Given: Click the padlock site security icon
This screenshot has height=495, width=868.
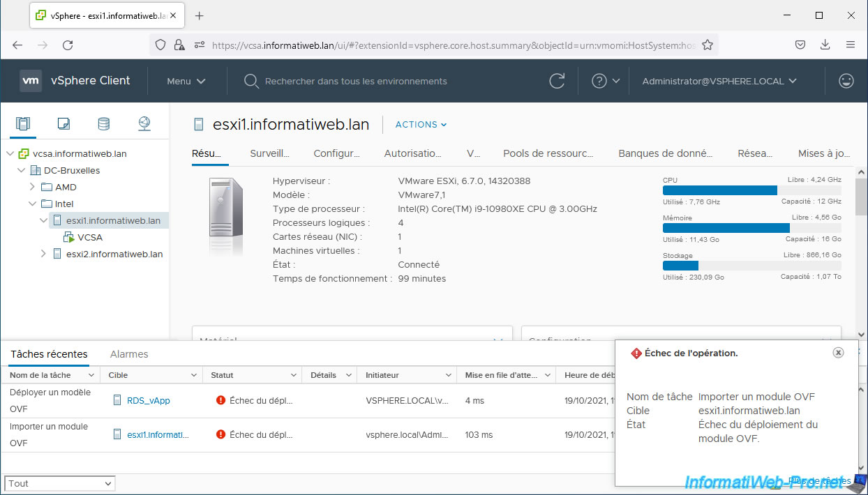Looking at the screenshot, I should (x=179, y=45).
